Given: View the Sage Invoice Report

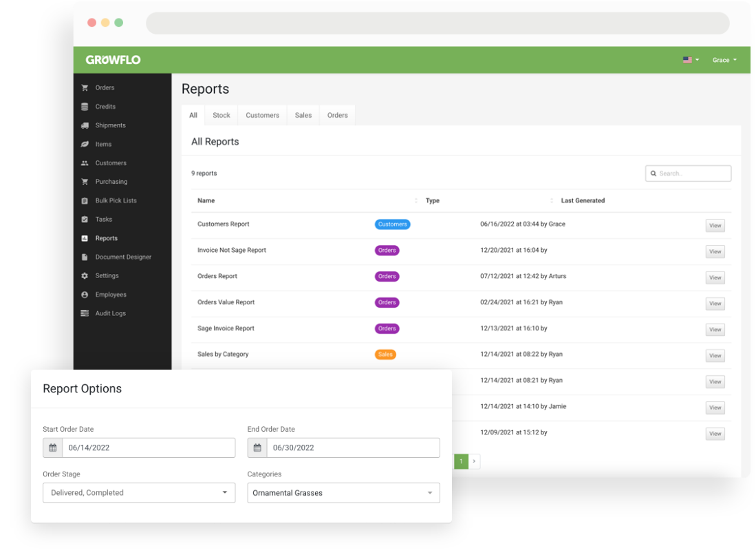Looking at the screenshot, I should pos(715,330).
